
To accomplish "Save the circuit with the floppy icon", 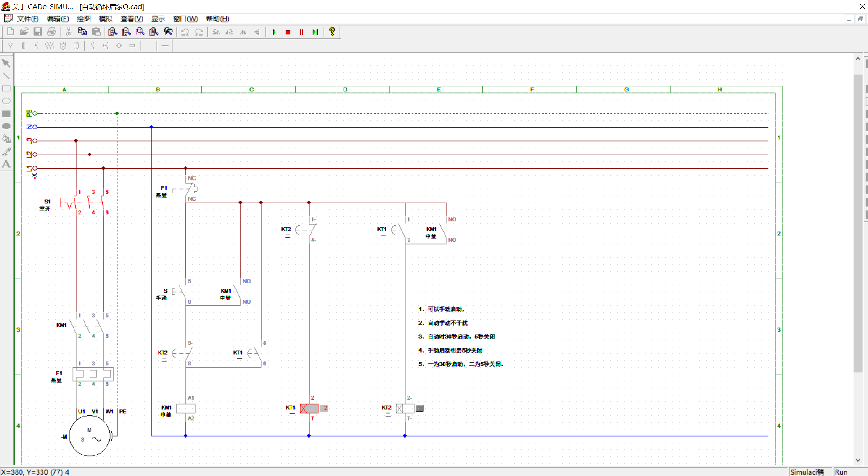I will point(37,32).
